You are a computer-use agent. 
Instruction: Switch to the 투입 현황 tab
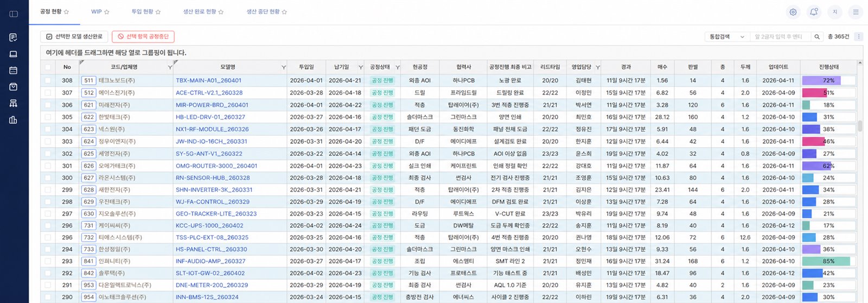click(x=142, y=11)
